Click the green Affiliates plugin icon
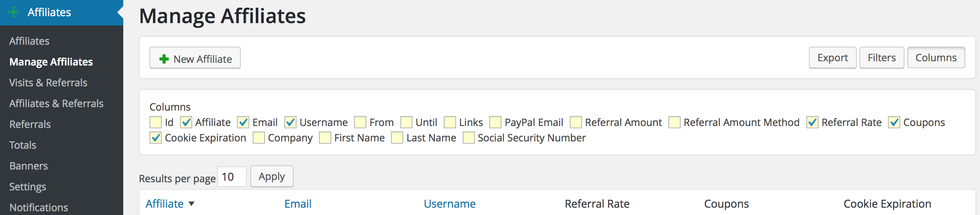Screen dimensions: 980x215 pos(14,12)
